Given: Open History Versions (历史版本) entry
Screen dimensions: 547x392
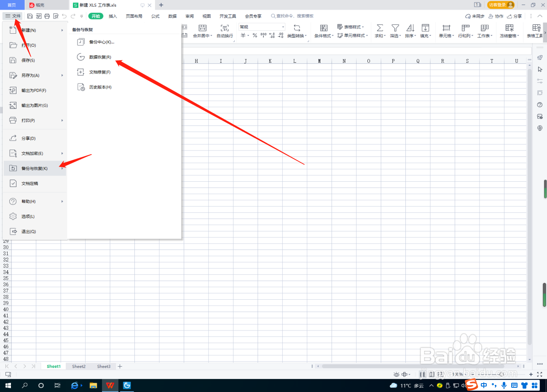Looking at the screenshot, I should coord(100,87).
